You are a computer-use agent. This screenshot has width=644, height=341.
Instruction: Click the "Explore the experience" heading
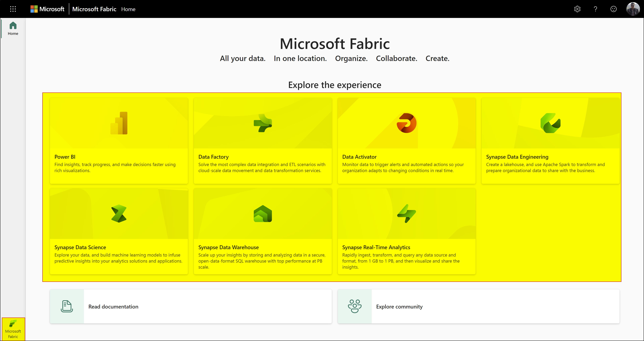(x=335, y=85)
